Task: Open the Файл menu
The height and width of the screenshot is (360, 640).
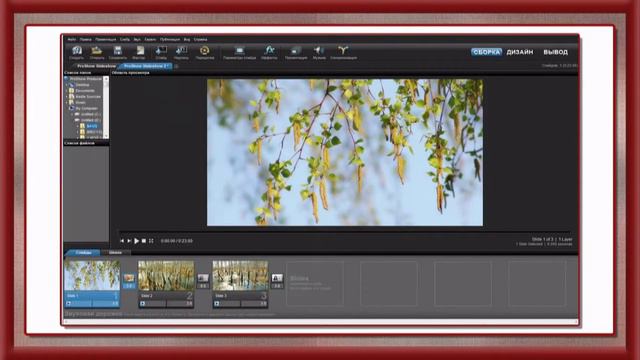Action: click(71, 40)
